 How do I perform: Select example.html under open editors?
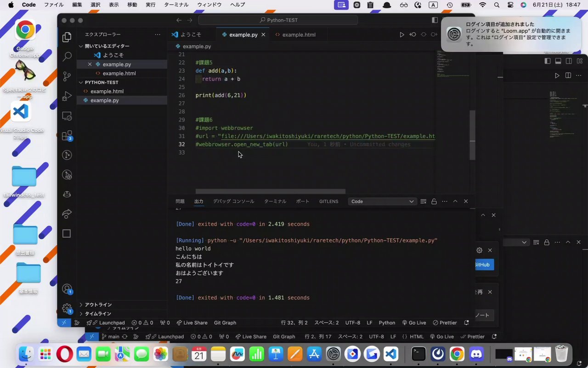point(122,73)
